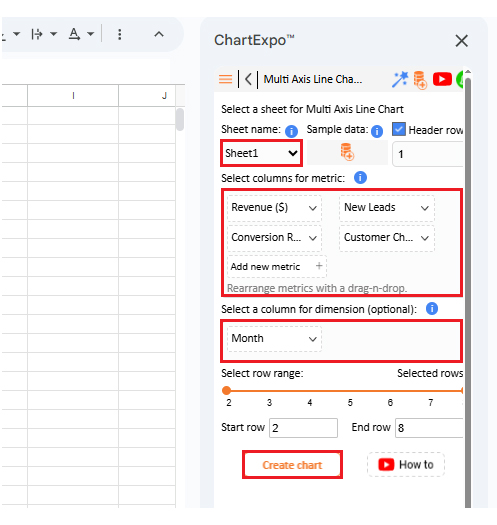Open the YouTube video icon in header
Screen dimensions: 497x525
pos(442,79)
